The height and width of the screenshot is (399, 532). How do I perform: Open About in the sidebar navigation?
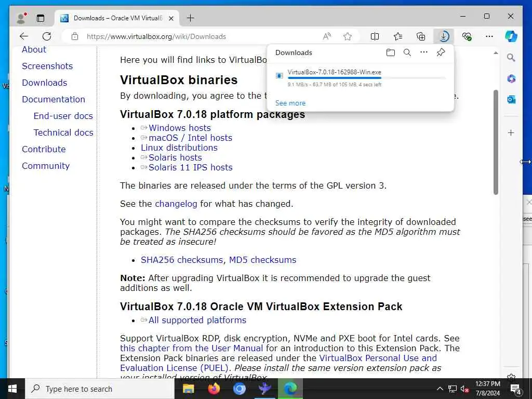[x=34, y=49]
